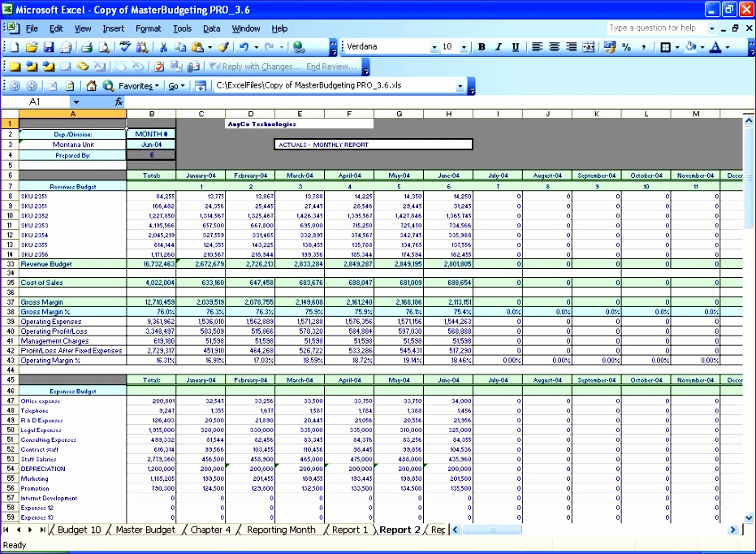Click the Show Only Web Toolbar icon

coord(201,86)
